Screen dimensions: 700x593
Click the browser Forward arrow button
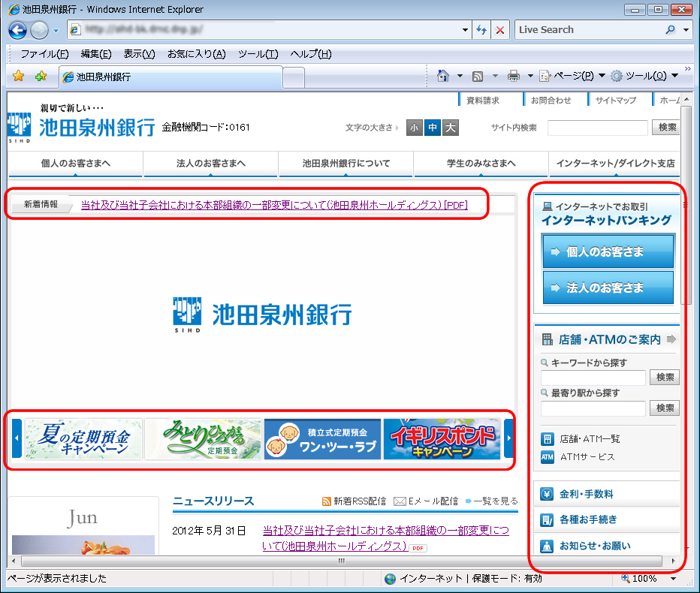point(39,30)
